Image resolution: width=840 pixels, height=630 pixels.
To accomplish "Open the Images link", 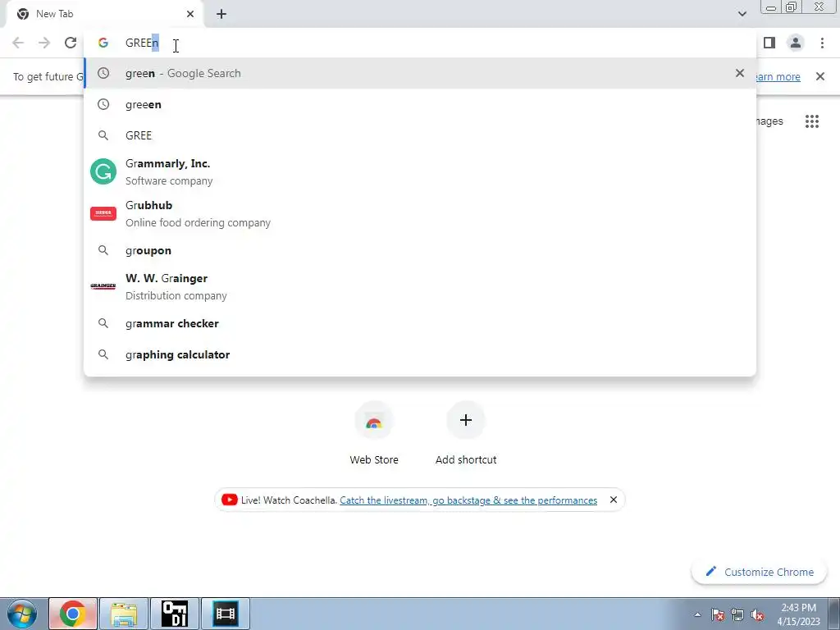I will coord(769,121).
